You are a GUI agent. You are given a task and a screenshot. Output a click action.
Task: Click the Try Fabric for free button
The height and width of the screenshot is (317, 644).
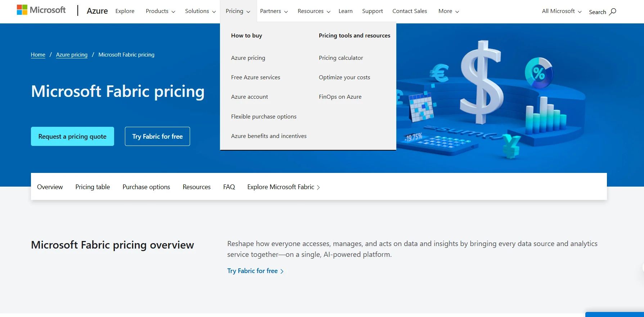(157, 137)
